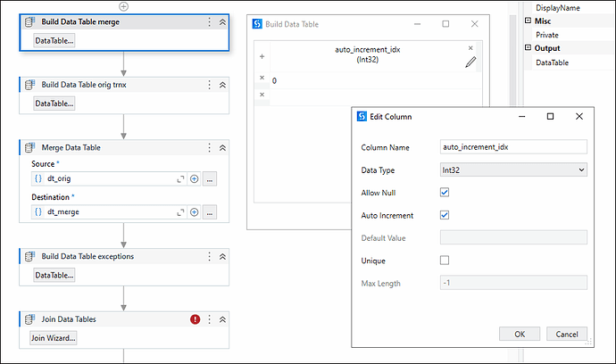The height and width of the screenshot is (364, 616).
Task: Click the pencil edit icon for auto_increment_idx column
Action: click(x=470, y=62)
